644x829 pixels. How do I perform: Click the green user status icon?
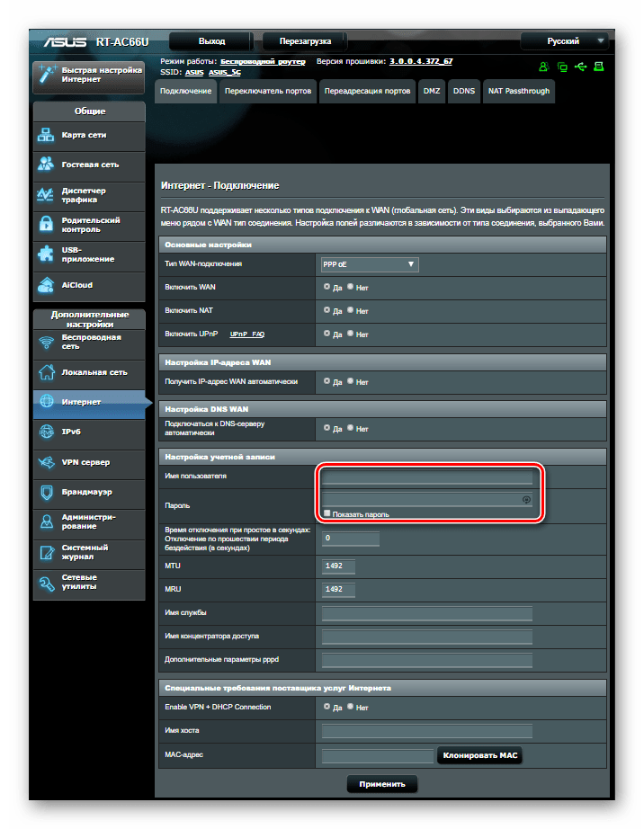[543, 67]
